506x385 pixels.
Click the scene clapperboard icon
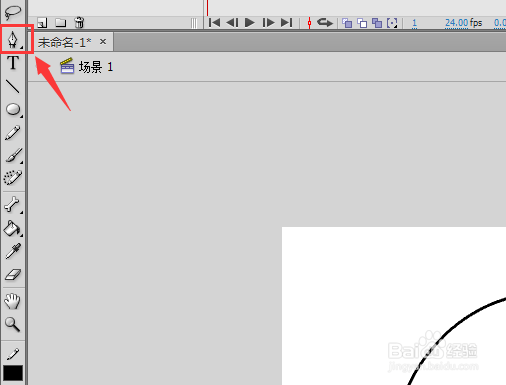click(67, 65)
